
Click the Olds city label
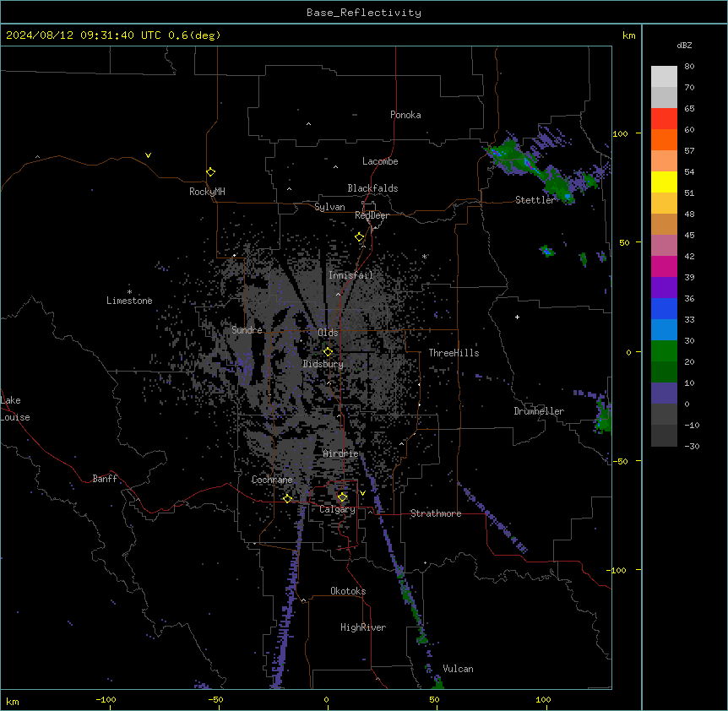(x=328, y=333)
